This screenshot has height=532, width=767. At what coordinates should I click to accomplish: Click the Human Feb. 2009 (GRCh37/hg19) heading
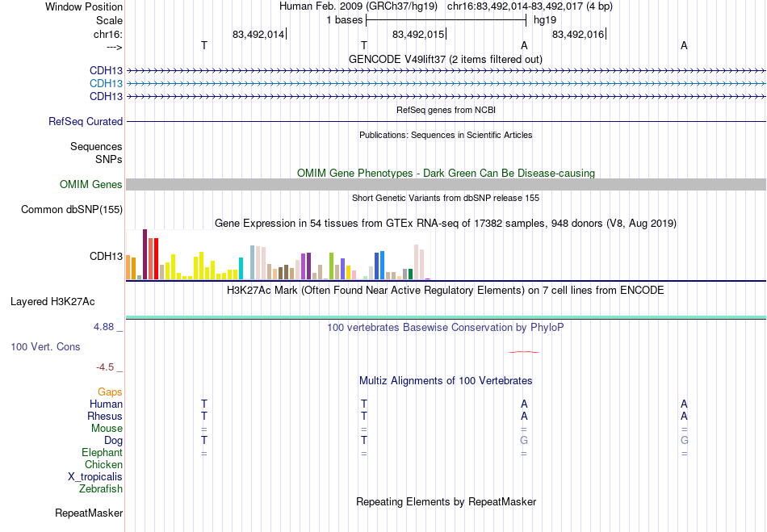pos(358,6)
